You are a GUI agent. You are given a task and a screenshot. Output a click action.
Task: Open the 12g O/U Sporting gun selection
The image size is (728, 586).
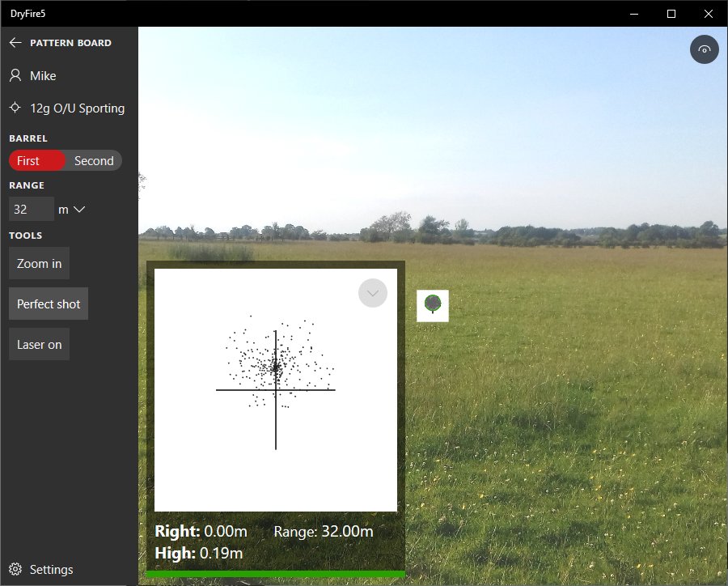pyautogui.click(x=78, y=108)
